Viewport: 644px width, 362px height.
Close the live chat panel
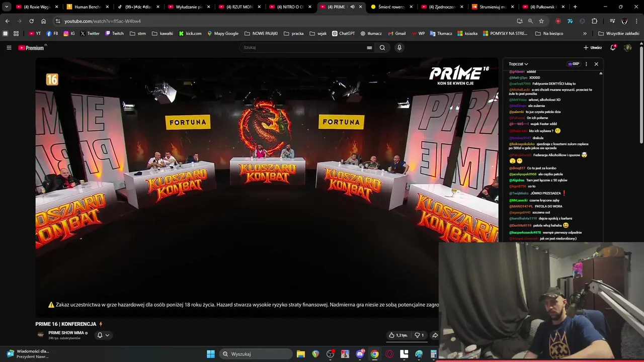coord(596,64)
